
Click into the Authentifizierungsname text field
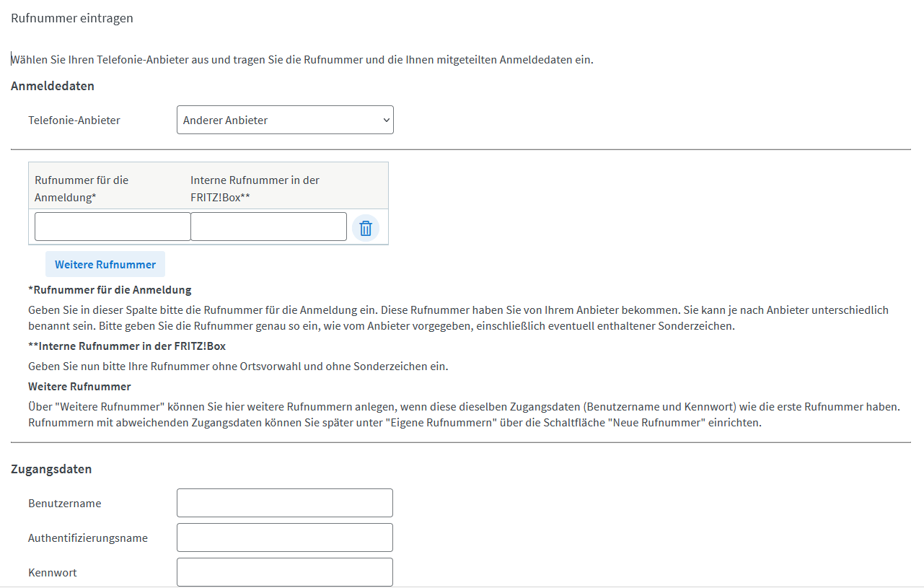[285, 537]
